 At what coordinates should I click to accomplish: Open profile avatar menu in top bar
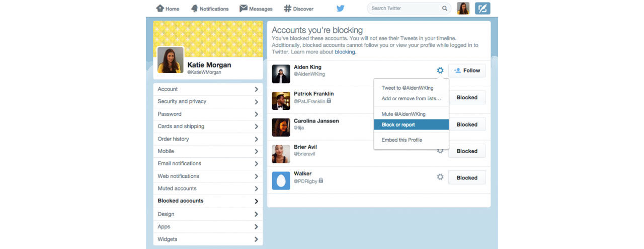463,8
